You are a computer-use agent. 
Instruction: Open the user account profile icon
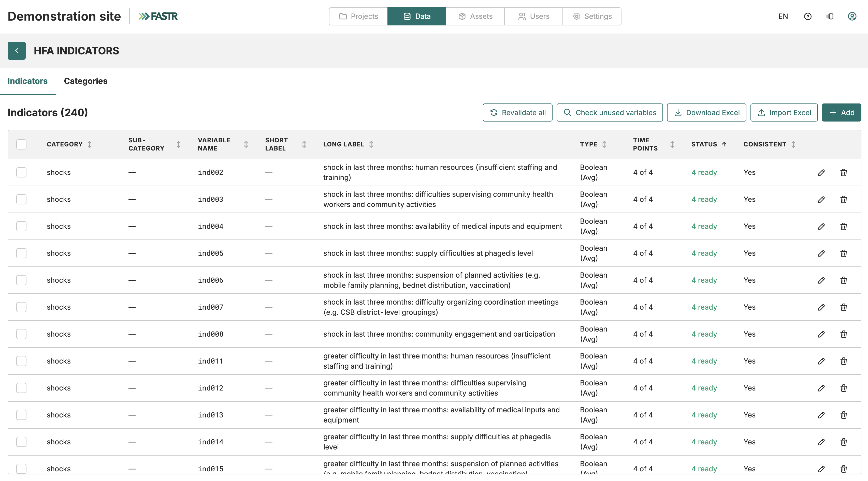tap(852, 16)
